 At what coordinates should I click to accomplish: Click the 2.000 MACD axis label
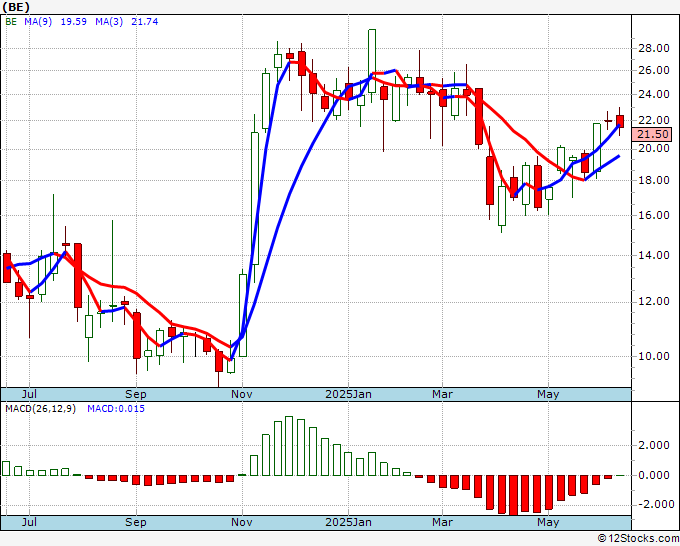(654, 445)
